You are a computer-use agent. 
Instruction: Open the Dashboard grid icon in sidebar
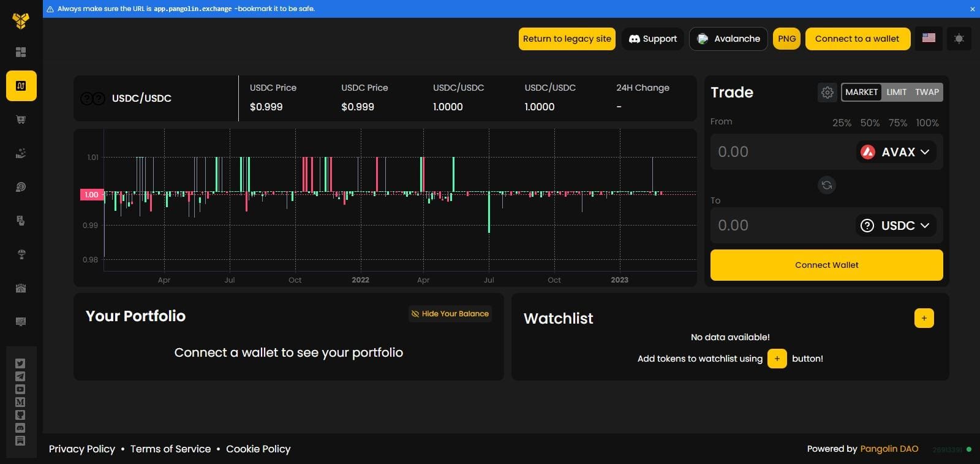point(21,52)
